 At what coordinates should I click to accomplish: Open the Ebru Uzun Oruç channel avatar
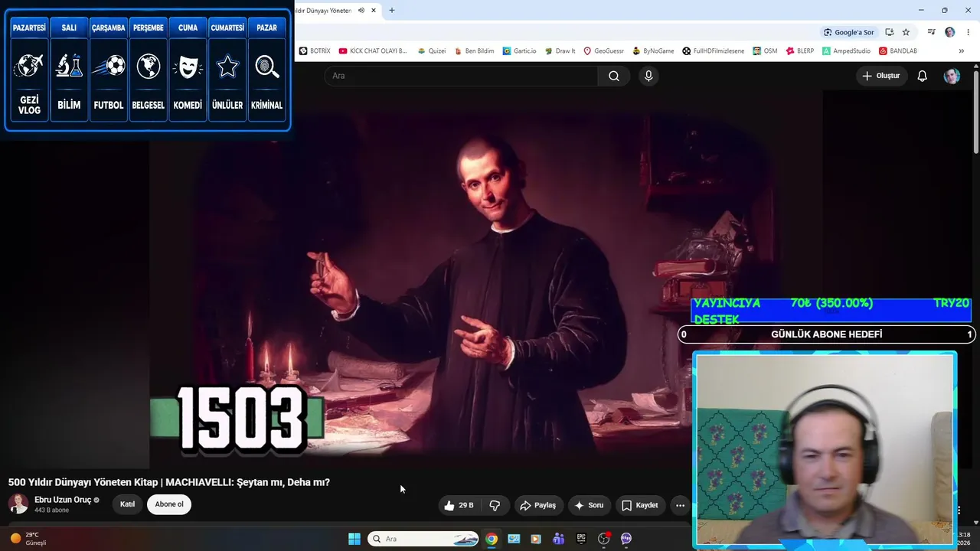tap(18, 504)
